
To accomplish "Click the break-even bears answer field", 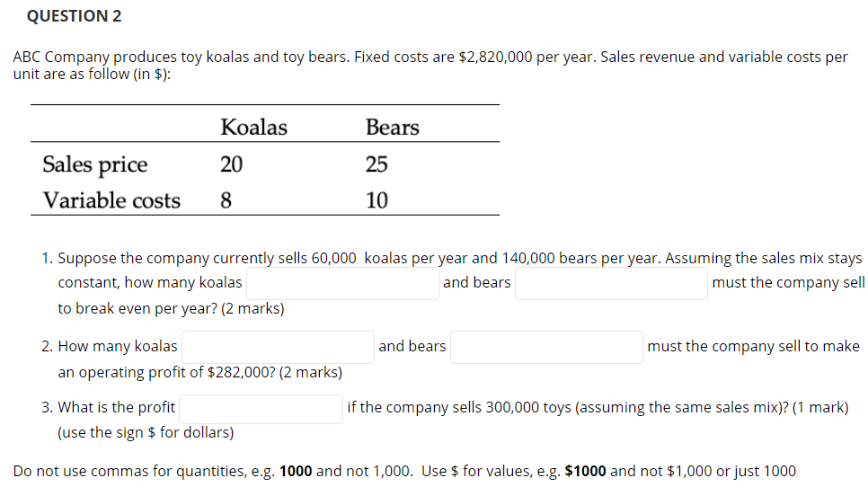I will tap(610, 283).
